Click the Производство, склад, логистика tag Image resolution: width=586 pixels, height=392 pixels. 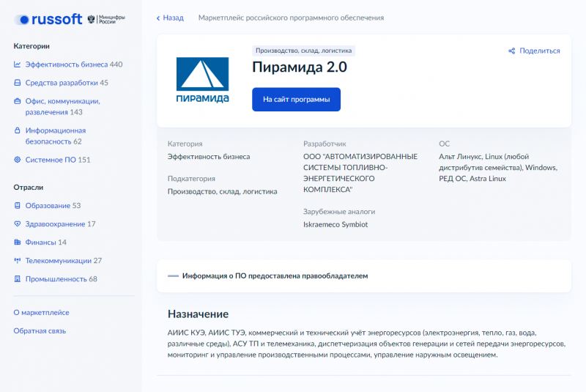coord(303,51)
